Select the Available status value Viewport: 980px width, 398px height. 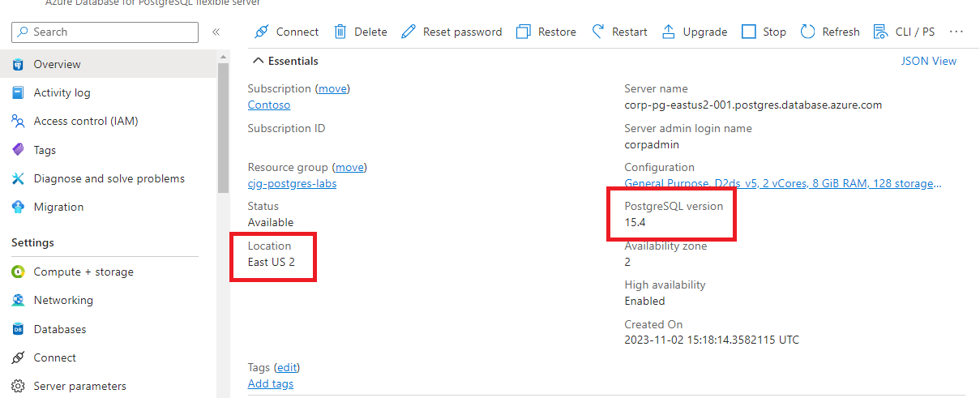271,222
